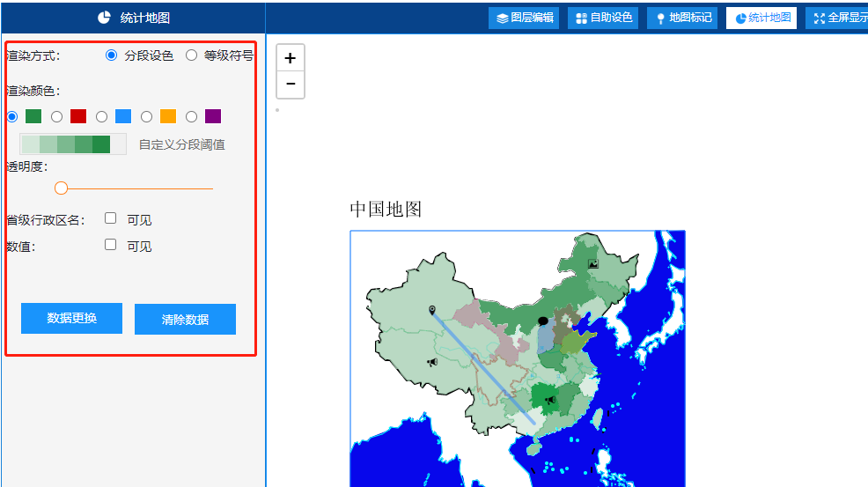Click the pin icon of 地图标记
The width and height of the screenshot is (868, 487).
660,18
